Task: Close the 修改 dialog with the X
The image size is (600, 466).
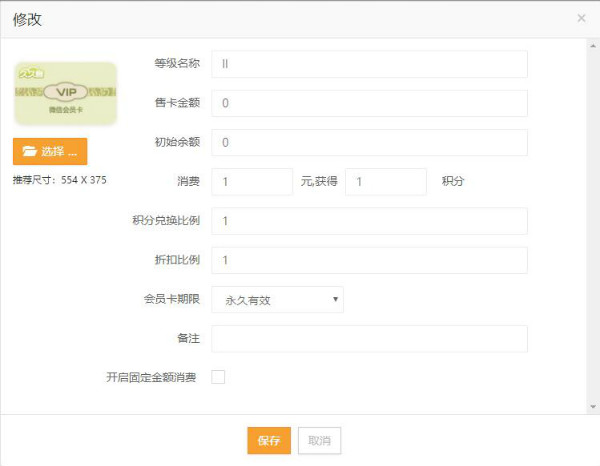Action: (x=581, y=18)
